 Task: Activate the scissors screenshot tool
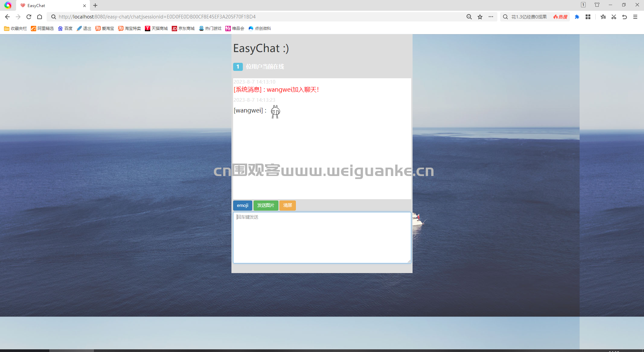click(614, 17)
